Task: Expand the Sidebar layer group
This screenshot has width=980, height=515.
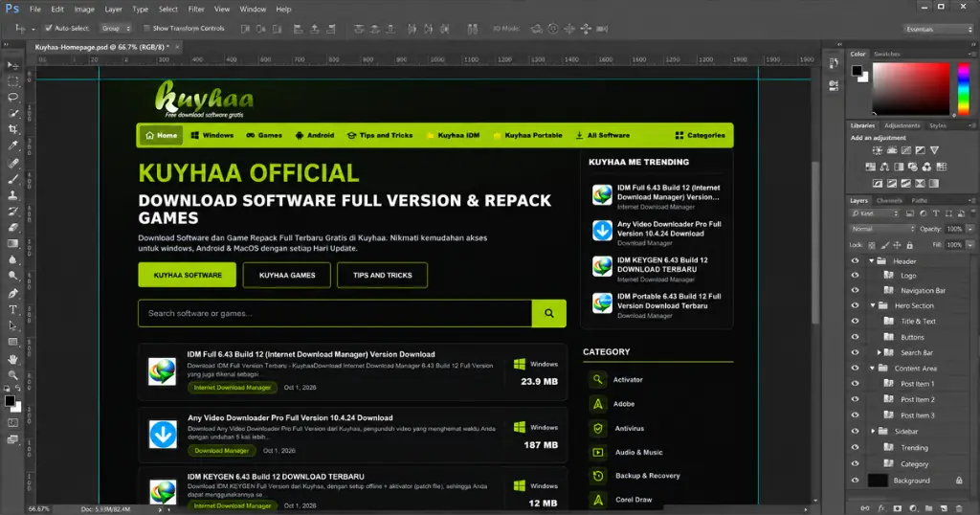Action: pyautogui.click(x=873, y=432)
